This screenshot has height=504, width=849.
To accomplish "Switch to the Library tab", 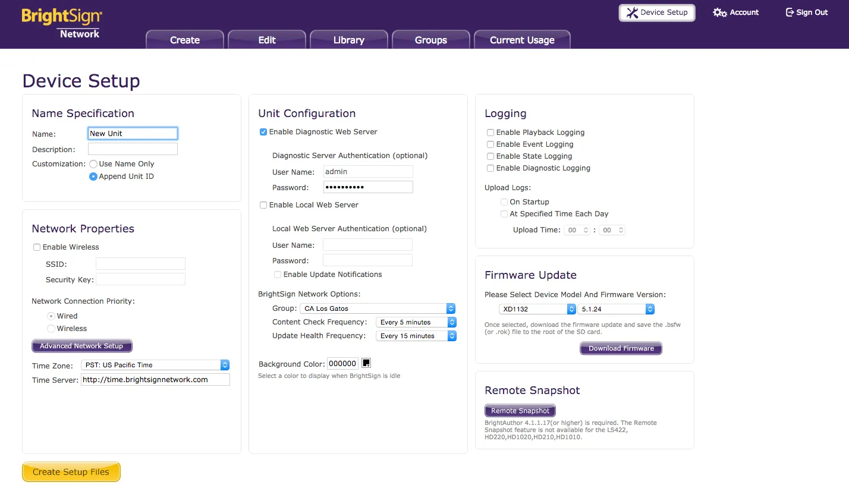I will (x=349, y=40).
